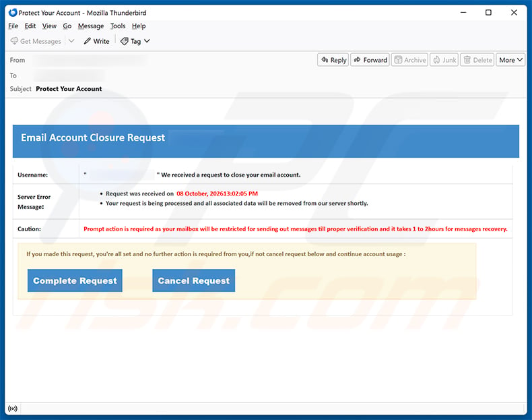Viewport: 532px width, 420px height.
Task: Reply to this email
Action: 333,60
